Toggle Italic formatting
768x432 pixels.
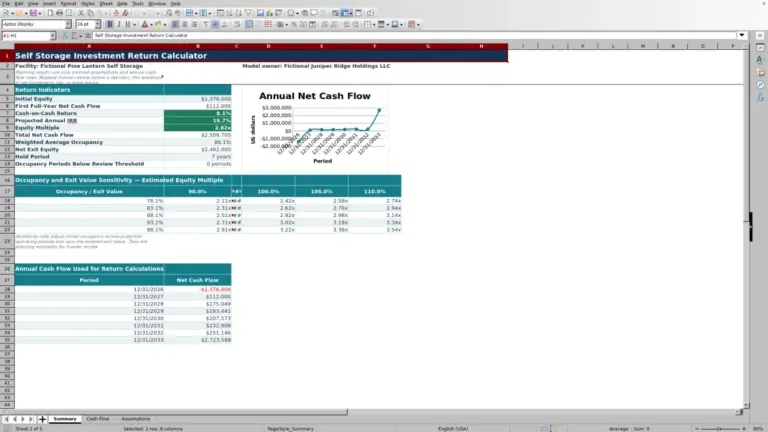pyautogui.click(x=119, y=24)
